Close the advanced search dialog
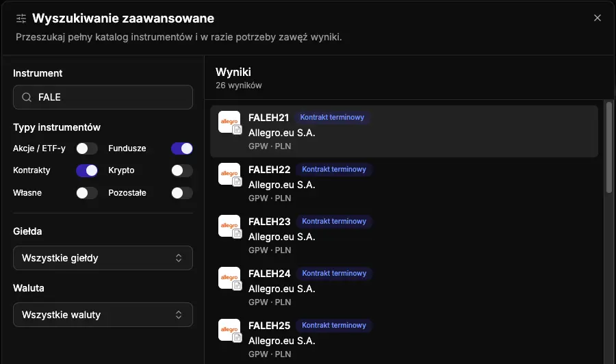Image resolution: width=616 pixels, height=364 pixels. tap(597, 18)
